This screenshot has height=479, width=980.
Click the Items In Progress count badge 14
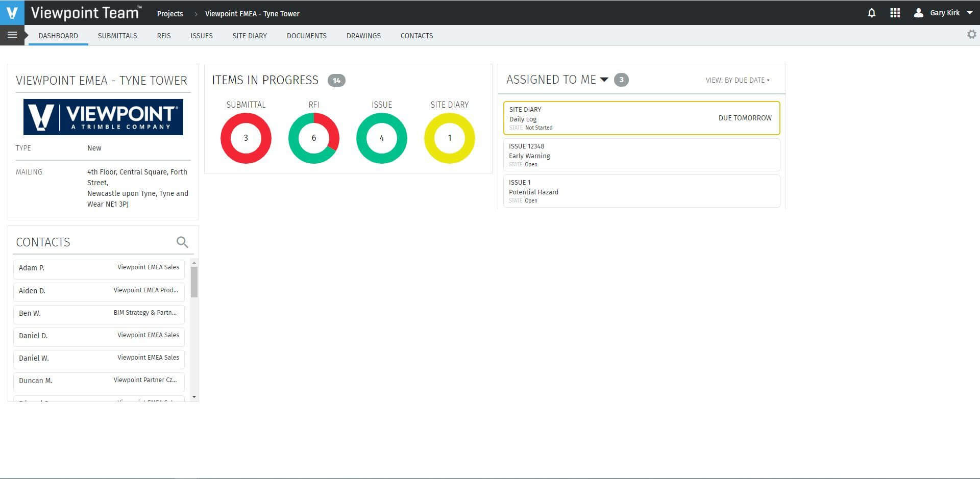pos(336,80)
